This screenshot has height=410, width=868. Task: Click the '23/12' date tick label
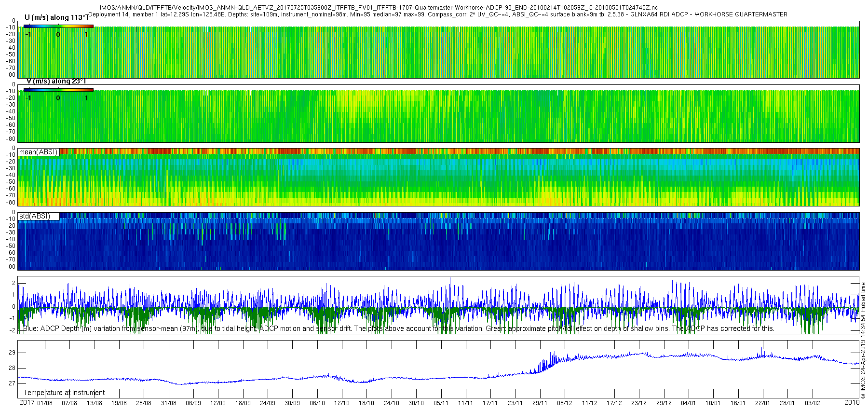click(x=639, y=403)
